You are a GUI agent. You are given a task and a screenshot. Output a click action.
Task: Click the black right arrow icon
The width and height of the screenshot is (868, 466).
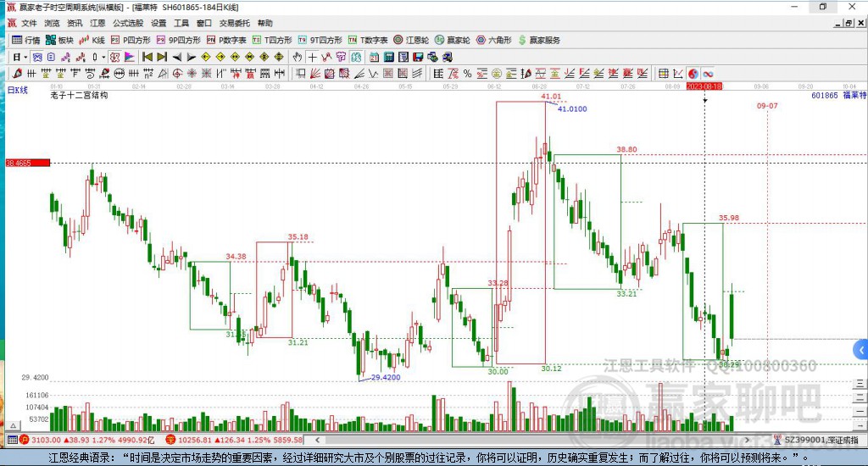coord(191,57)
